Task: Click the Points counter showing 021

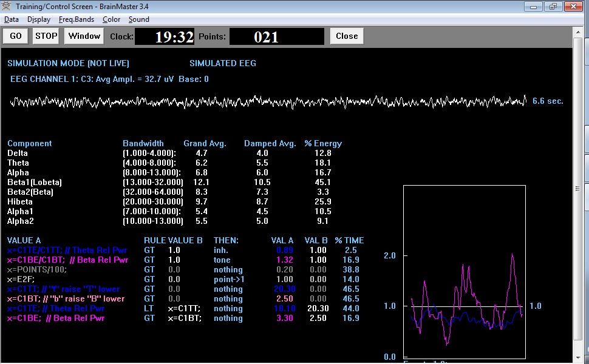Action: click(277, 36)
